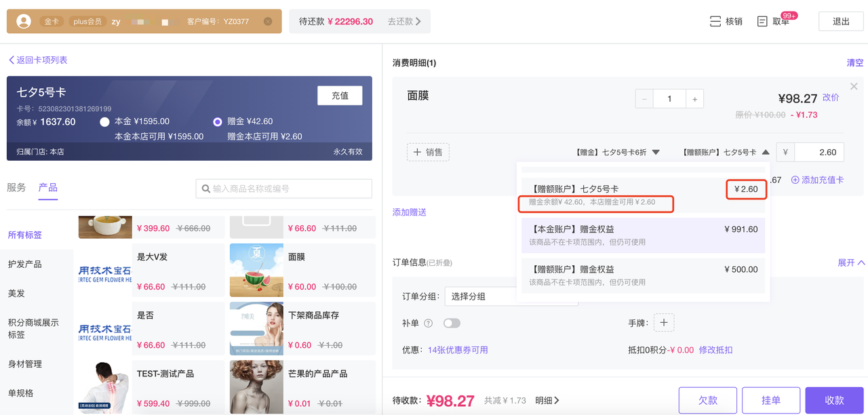868x415 pixels.
Task: Focus the product name search field
Action: (x=283, y=189)
